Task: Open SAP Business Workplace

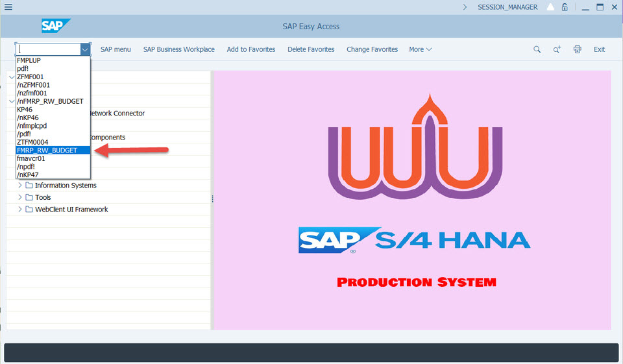Action: coord(179,49)
